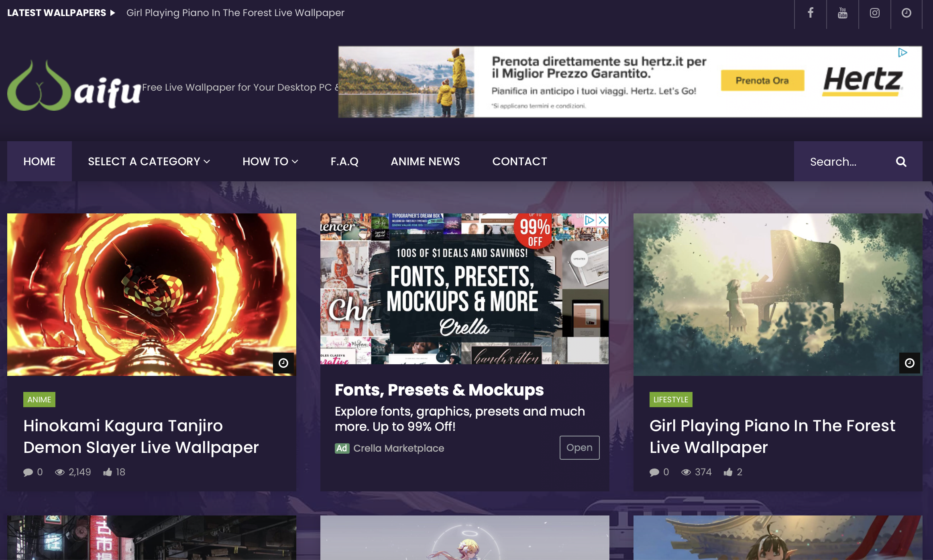Click the Open button in Crella ad
Viewport: 933px width, 560px height.
click(579, 448)
